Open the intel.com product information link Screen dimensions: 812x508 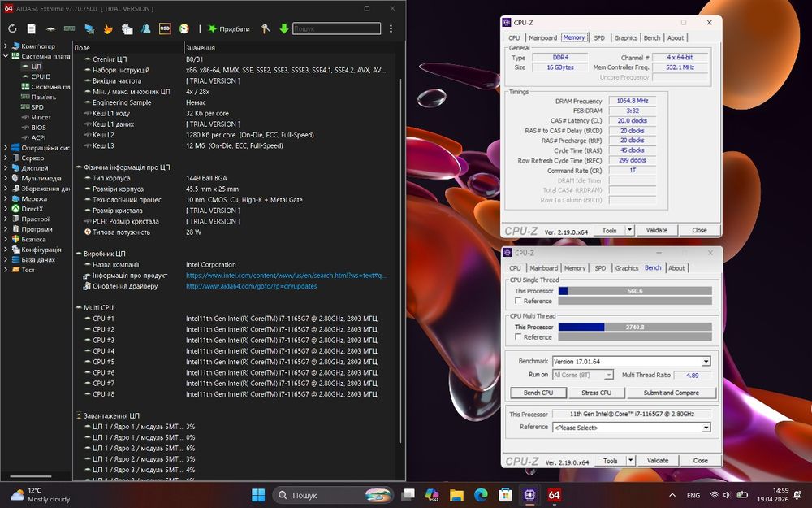286,276
